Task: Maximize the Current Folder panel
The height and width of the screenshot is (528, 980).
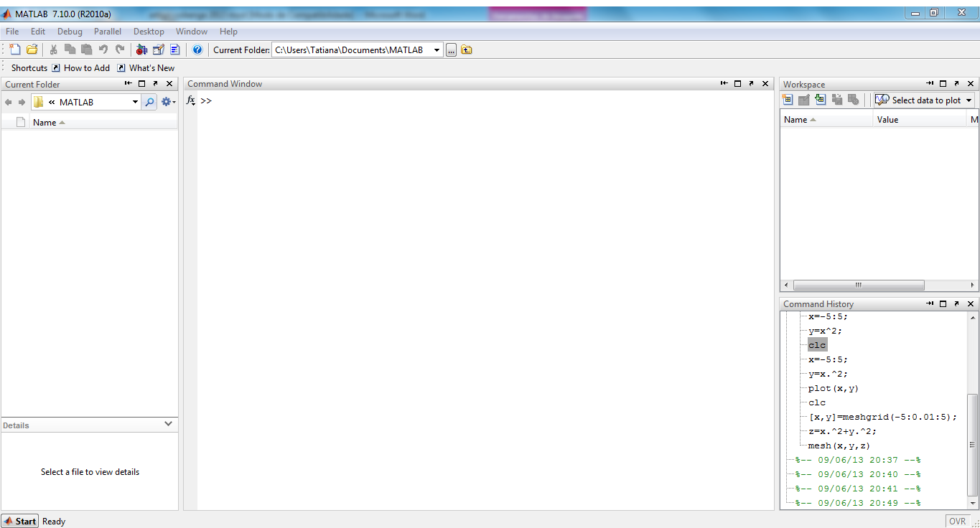Action: 142,84
